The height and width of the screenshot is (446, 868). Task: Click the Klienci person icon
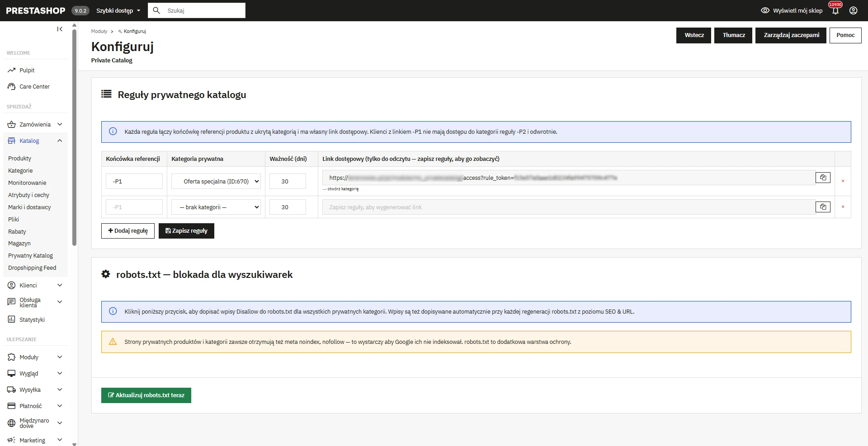(12, 285)
